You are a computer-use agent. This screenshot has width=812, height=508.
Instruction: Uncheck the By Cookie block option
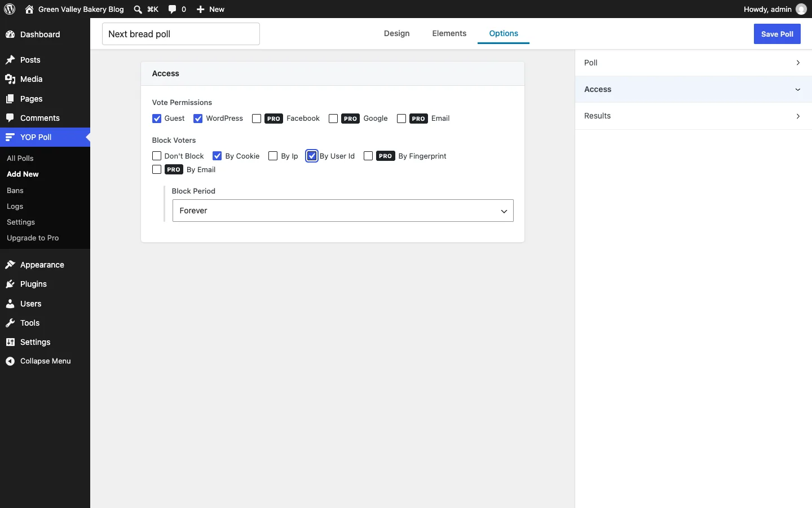pos(217,156)
